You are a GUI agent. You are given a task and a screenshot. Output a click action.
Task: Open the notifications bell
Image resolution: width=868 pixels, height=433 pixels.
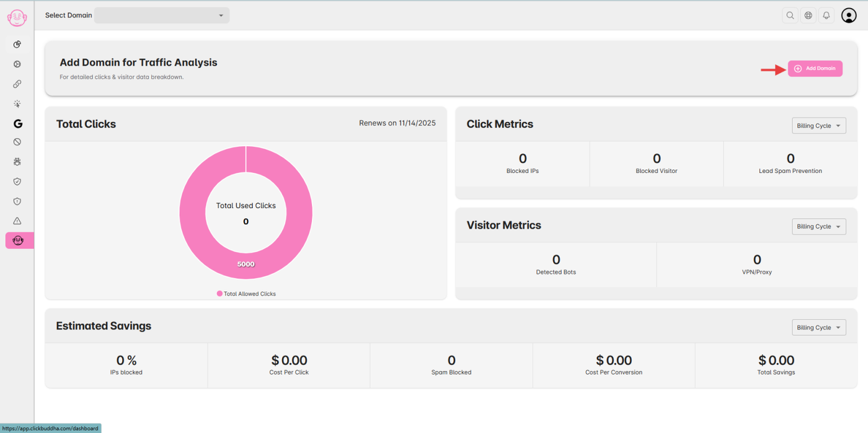826,15
